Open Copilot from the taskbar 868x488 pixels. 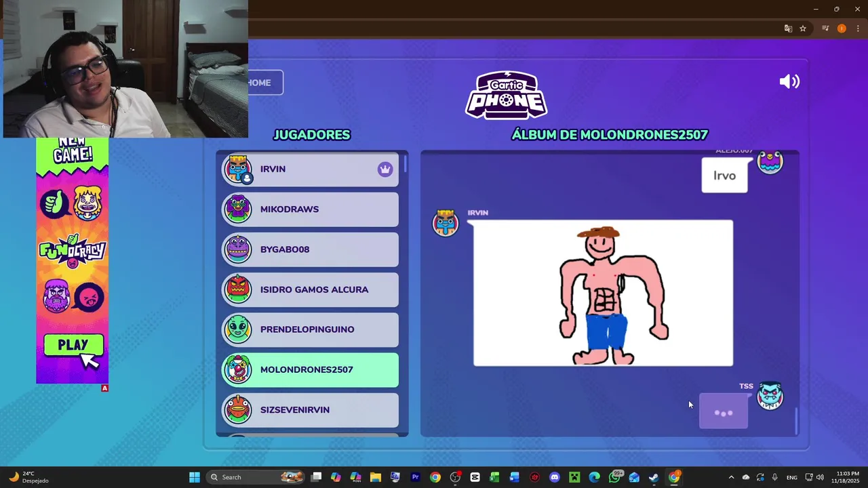pyautogui.click(x=336, y=477)
